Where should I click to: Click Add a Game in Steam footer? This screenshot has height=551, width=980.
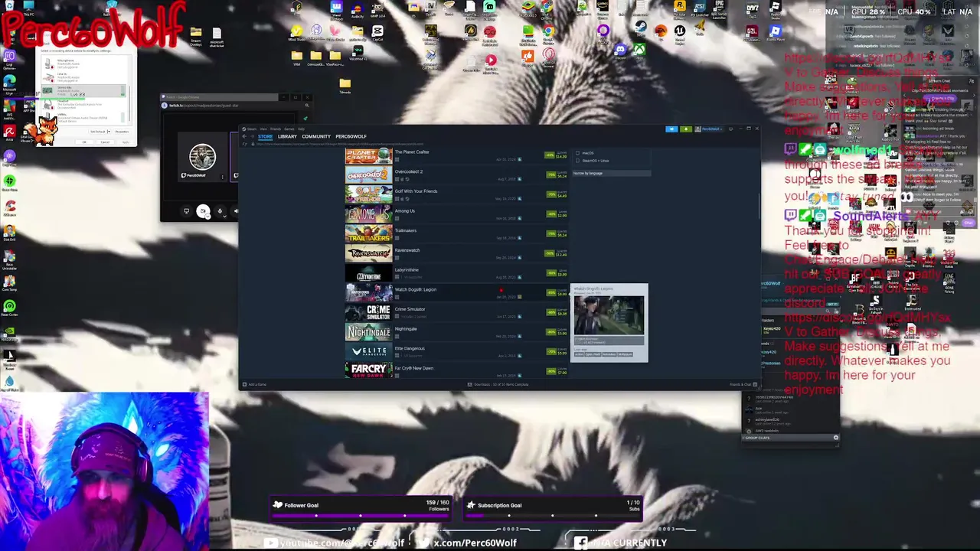click(x=255, y=384)
